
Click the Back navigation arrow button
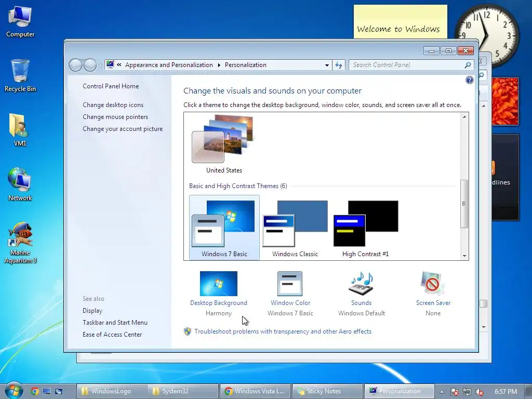point(75,65)
